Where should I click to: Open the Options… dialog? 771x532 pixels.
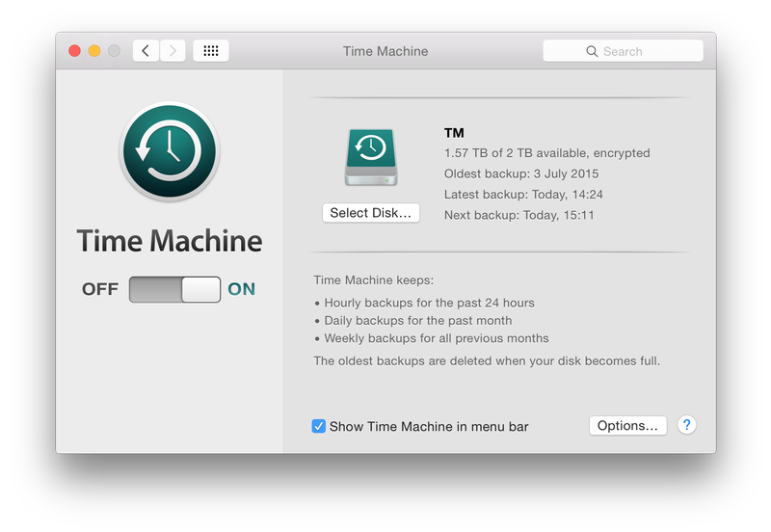click(x=627, y=426)
